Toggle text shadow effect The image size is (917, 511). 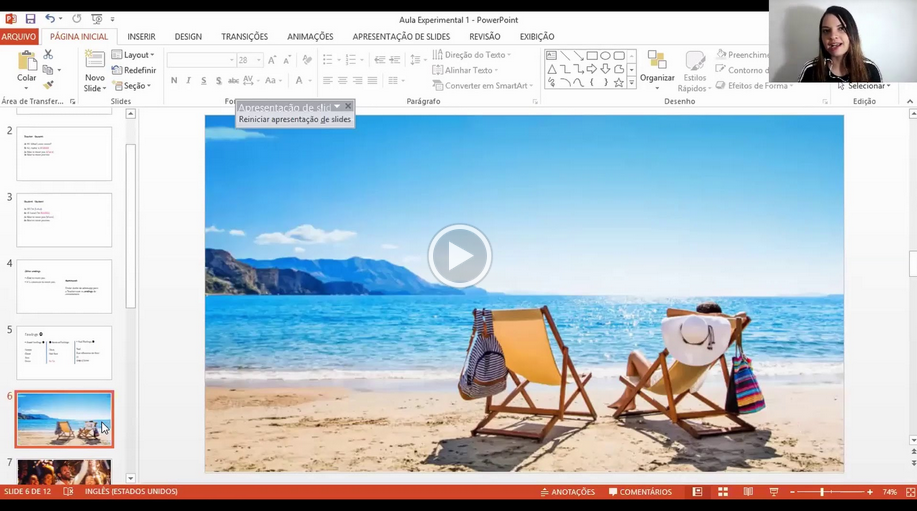point(218,81)
